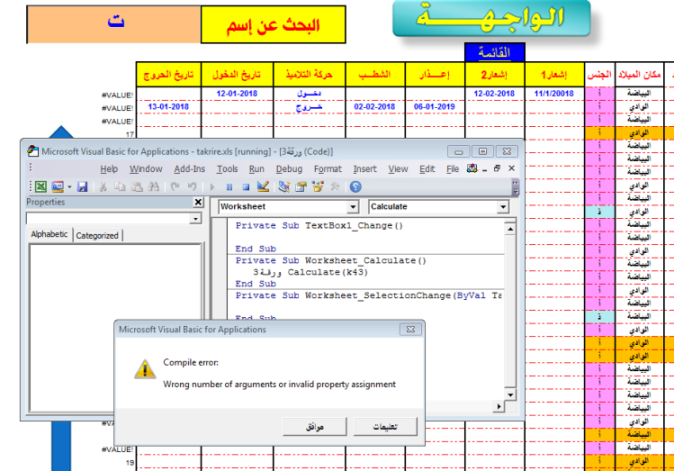Click the حركة التلاميذ column header

tap(309, 75)
